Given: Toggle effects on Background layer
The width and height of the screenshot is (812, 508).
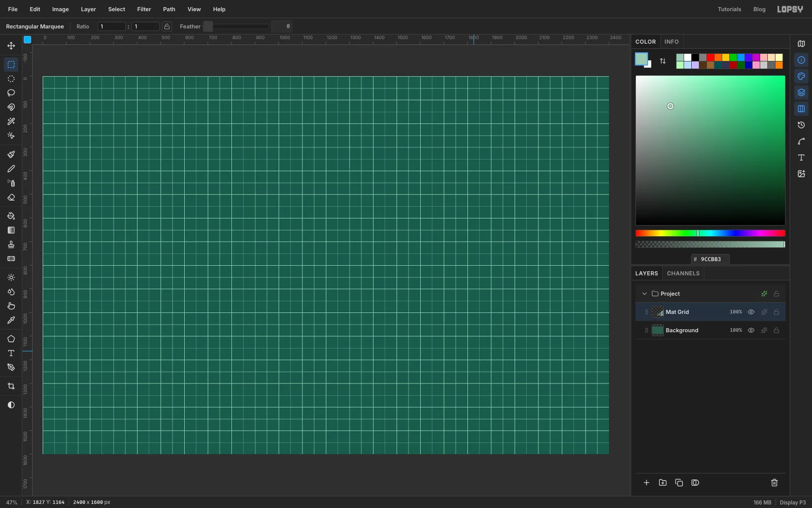Looking at the screenshot, I should pyautogui.click(x=764, y=330).
